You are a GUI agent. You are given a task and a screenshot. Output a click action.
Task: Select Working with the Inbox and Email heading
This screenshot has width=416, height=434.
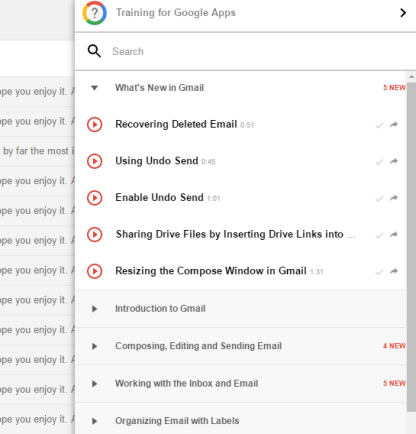pyautogui.click(x=187, y=383)
